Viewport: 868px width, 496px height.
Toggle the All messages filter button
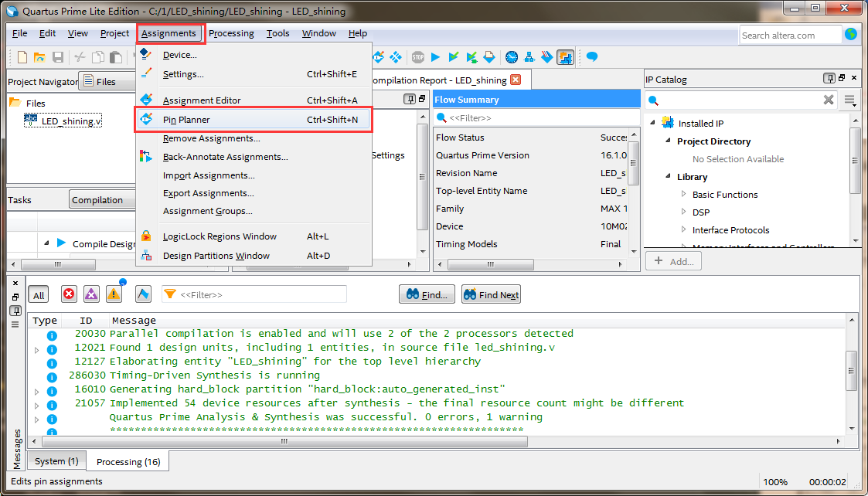click(38, 295)
